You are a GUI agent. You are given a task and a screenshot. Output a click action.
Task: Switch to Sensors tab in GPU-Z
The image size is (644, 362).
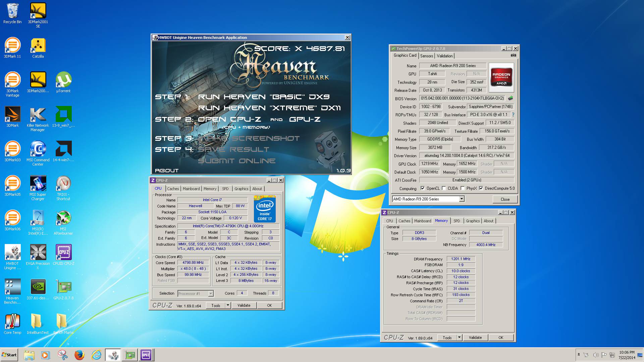tap(427, 56)
